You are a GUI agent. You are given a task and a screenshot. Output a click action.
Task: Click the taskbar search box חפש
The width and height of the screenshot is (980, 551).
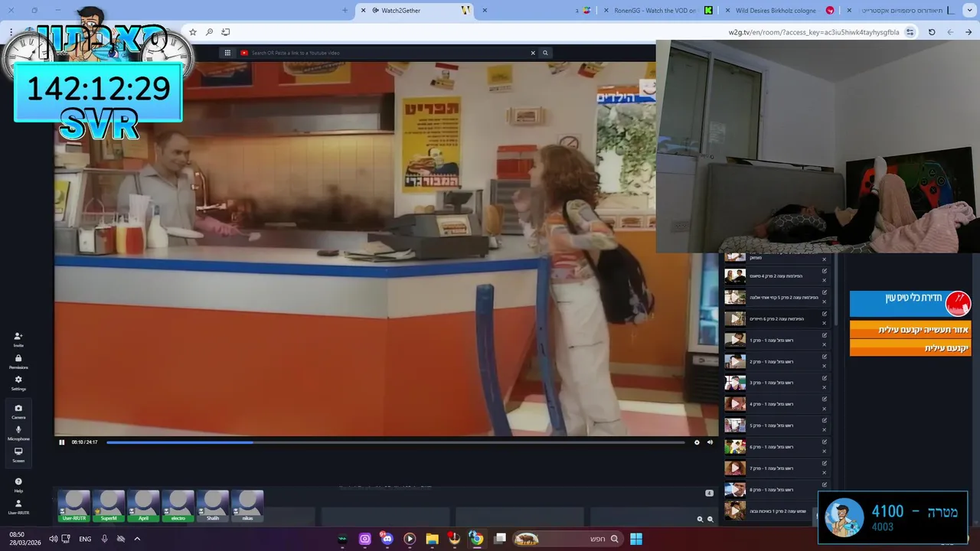point(567,539)
